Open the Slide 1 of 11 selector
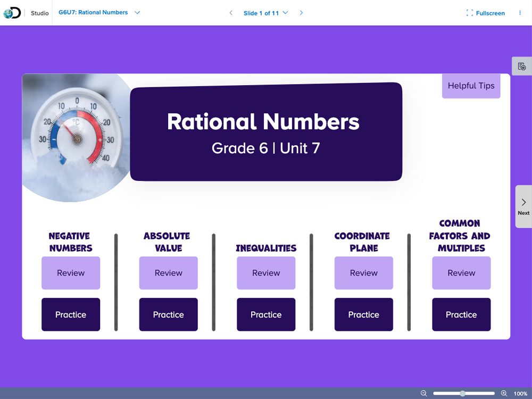The width and height of the screenshot is (532, 399). tap(265, 13)
